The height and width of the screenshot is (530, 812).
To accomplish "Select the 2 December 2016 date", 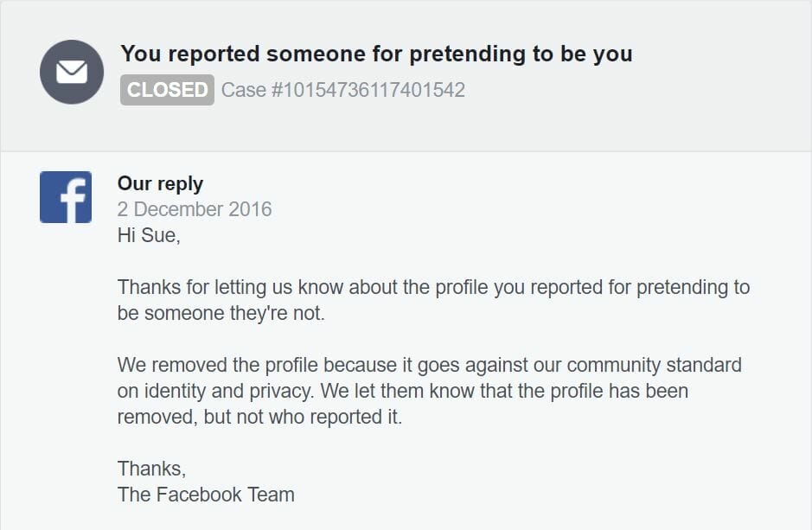I will click(194, 209).
